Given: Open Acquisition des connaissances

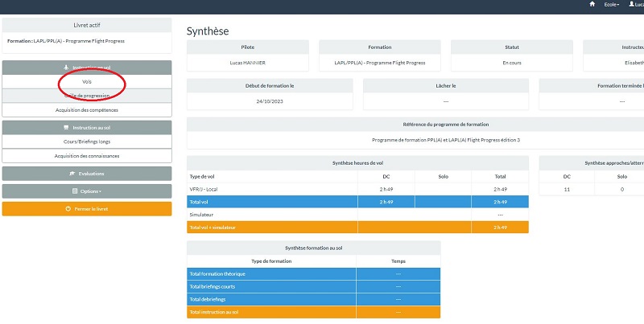Looking at the screenshot, I should [87, 156].
